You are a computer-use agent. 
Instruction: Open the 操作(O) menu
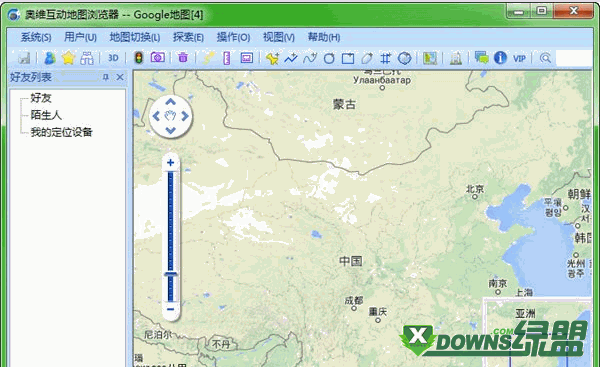(233, 37)
